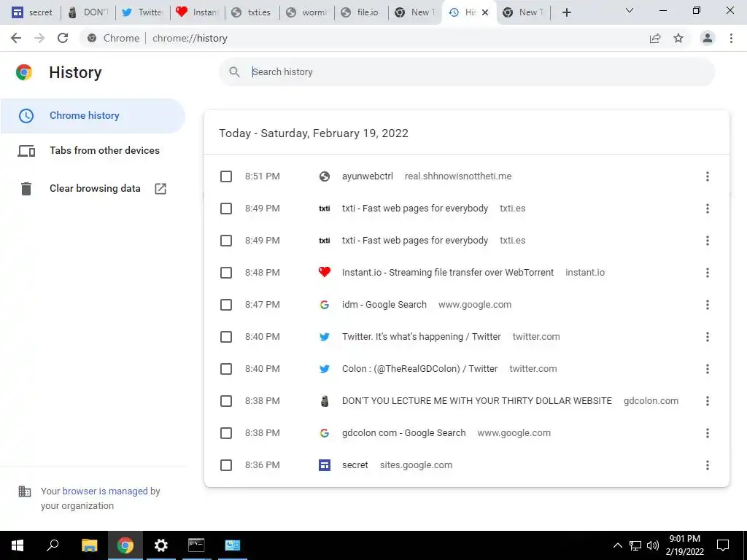Open three-dot menu for Instant.io entry

point(708,273)
